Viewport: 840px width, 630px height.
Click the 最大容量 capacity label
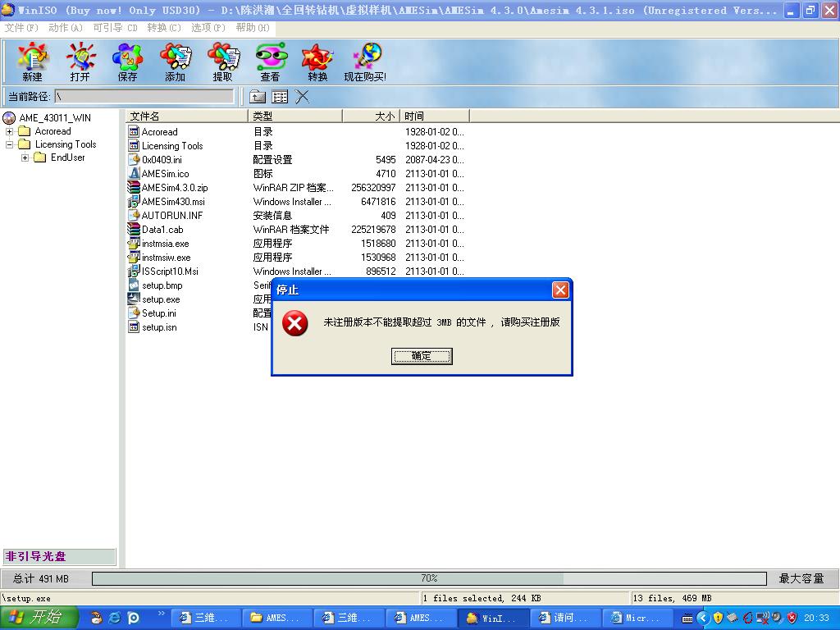(x=801, y=578)
